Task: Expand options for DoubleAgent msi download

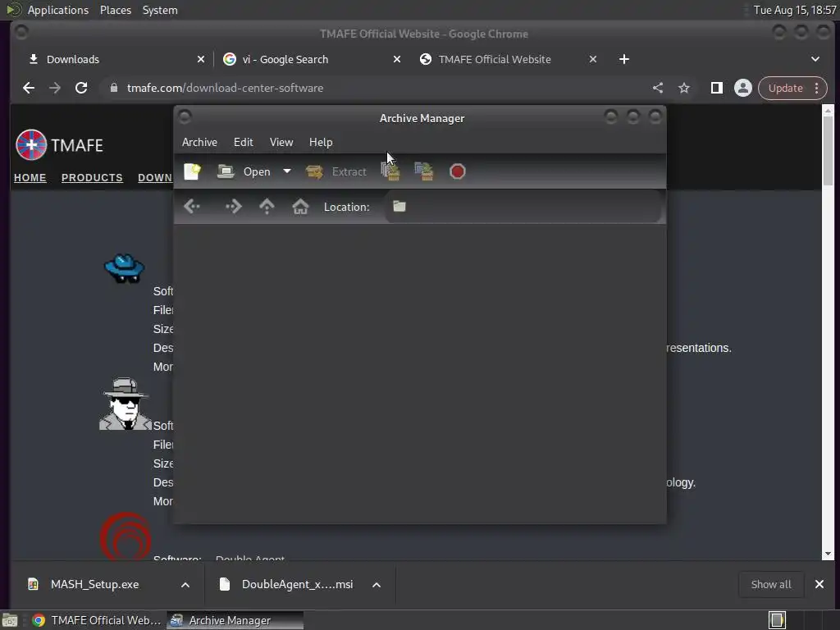Action: coord(377,584)
